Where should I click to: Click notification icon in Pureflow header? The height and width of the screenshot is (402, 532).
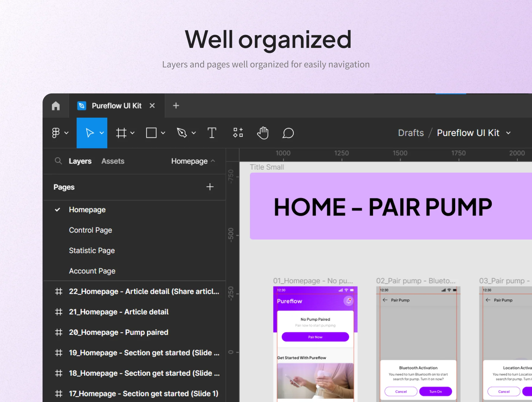349,301
